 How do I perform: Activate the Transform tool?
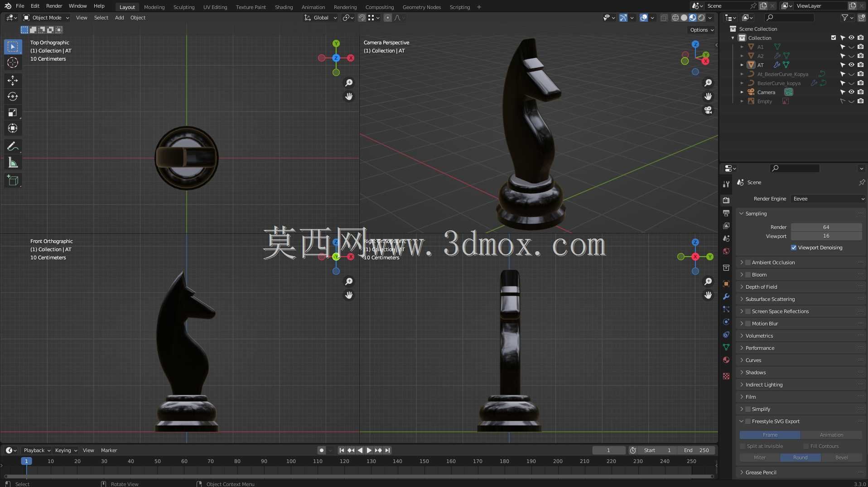pyautogui.click(x=13, y=128)
